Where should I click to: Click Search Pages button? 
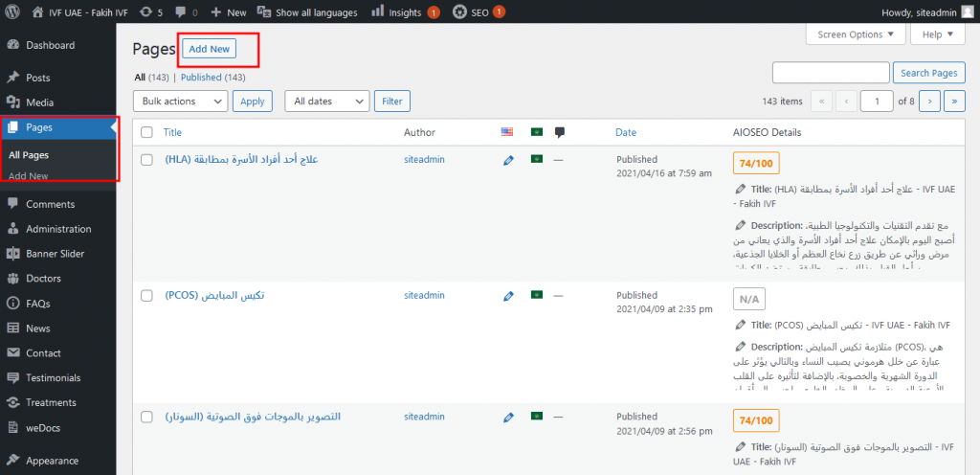(x=928, y=73)
